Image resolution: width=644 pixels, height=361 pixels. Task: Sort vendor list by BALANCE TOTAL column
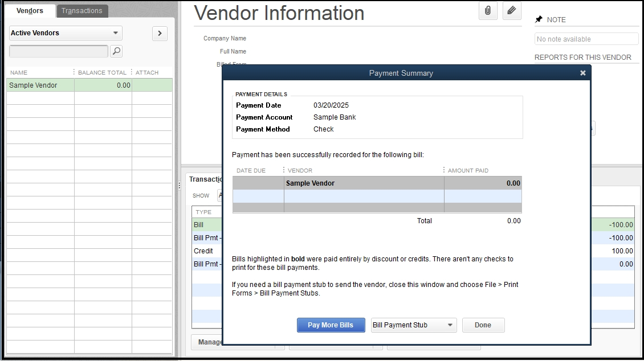[x=102, y=72]
